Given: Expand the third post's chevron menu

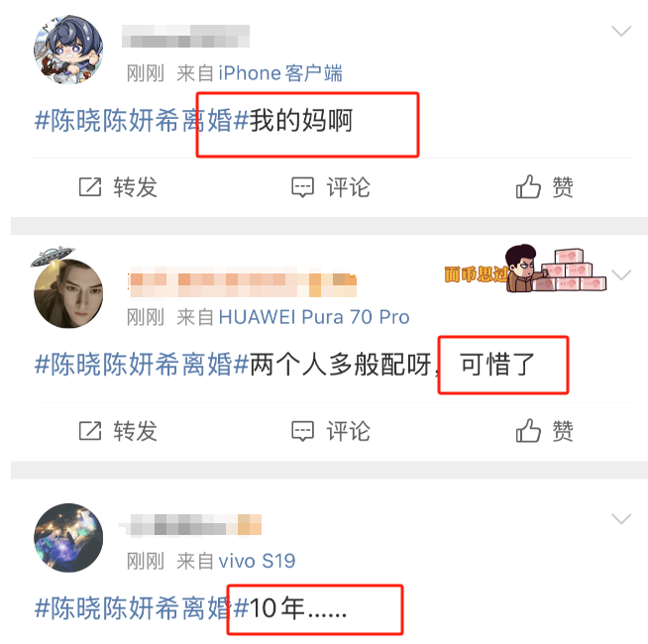Looking at the screenshot, I should 621,519.
